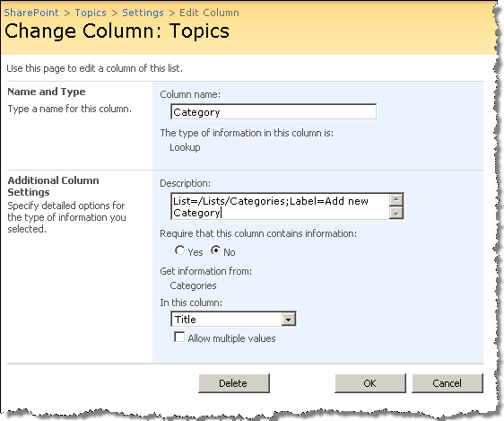Screen dimensions: 504x421
Task: Open the Title column dropdown
Action: [x=233, y=320]
